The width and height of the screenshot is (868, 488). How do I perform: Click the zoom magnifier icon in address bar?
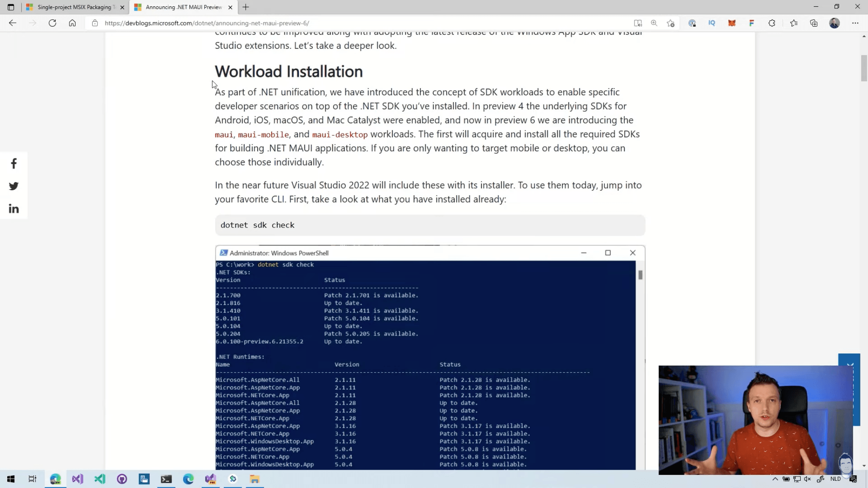[x=654, y=23]
